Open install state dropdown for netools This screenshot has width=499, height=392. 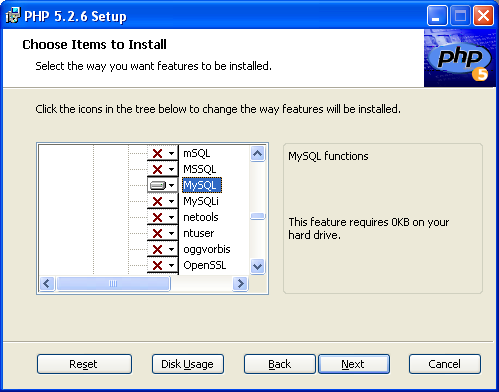point(163,217)
